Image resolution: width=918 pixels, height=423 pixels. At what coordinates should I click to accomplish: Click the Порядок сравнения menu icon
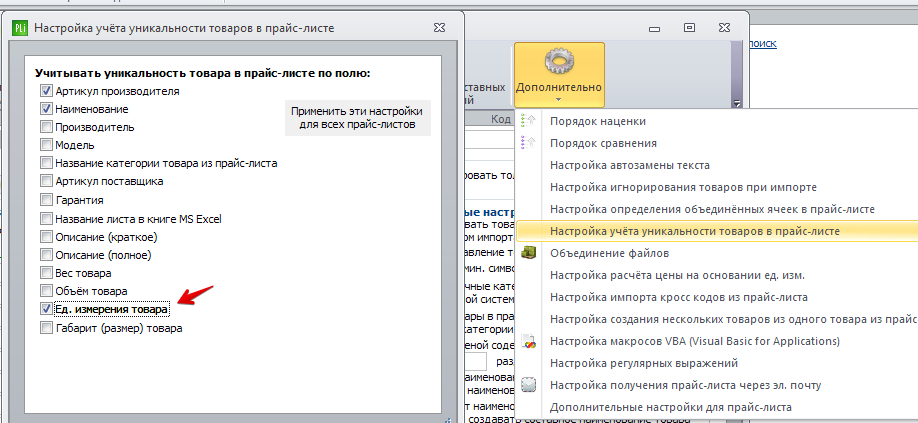[528, 143]
